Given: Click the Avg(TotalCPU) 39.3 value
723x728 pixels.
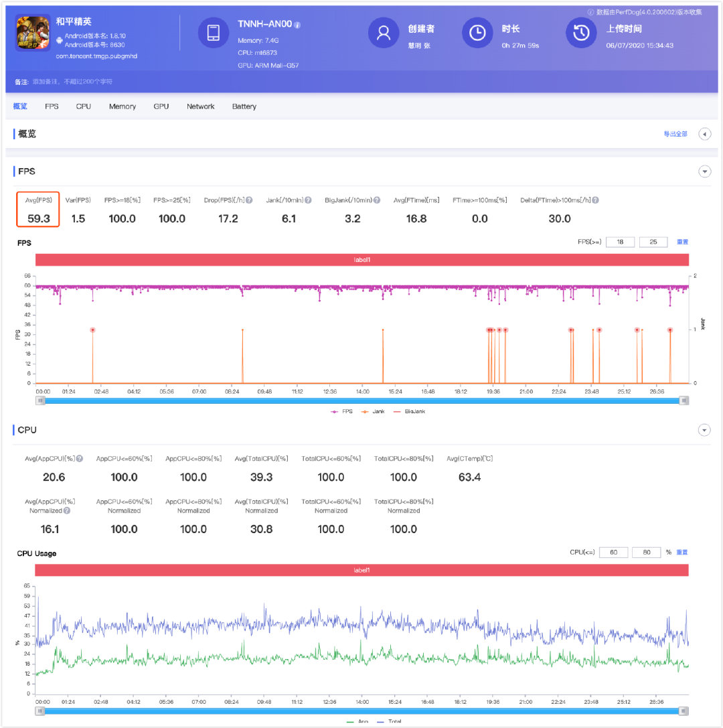Looking at the screenshot, I should coord(261,478).
